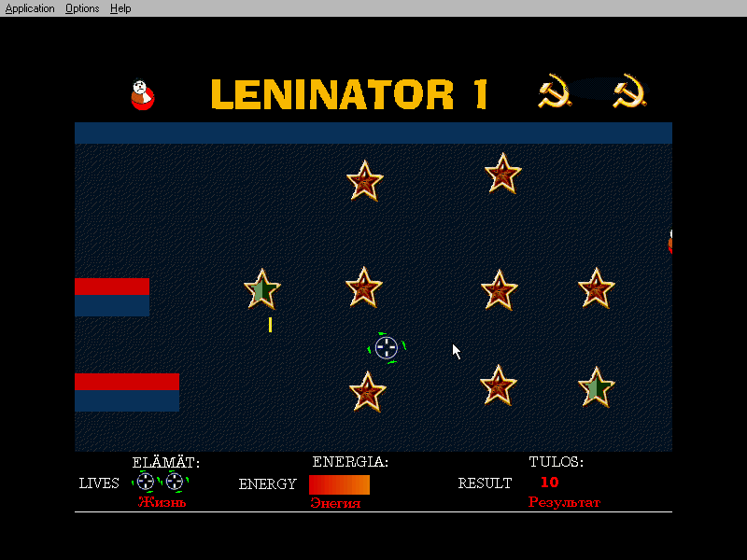Click the orange energy bar
Screen dimensions: 747x560
(x=339, y=484)
